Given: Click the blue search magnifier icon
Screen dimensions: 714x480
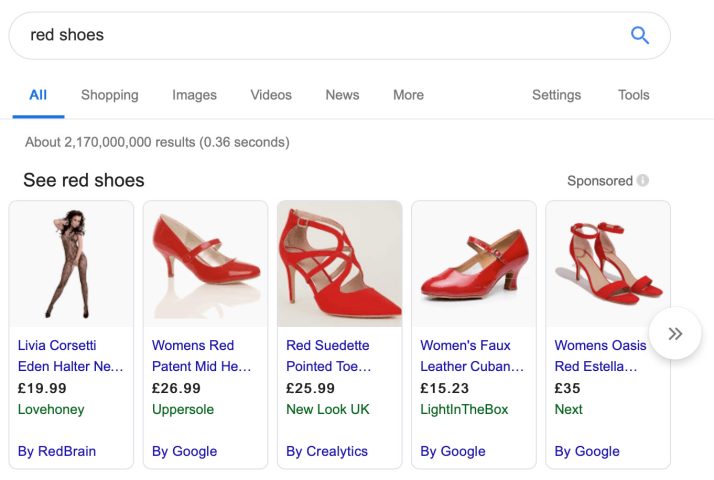Looking at the screenshot, I should click(640, 36).
